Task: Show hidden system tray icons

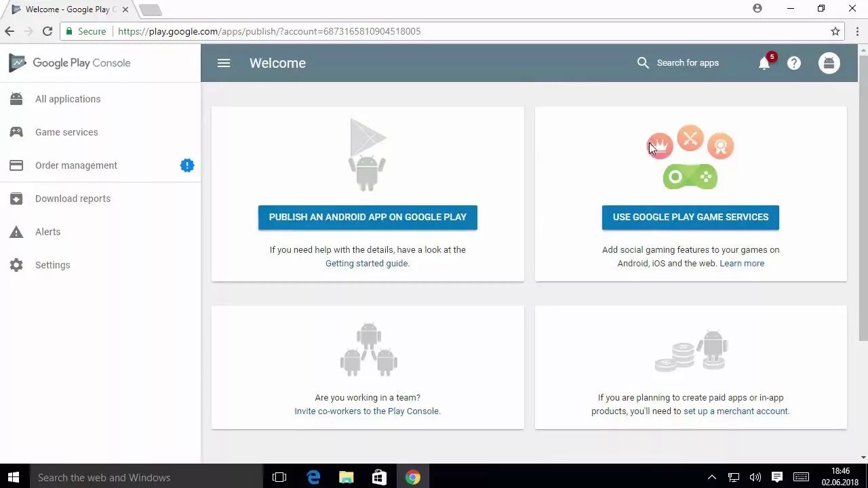Action: point(712,477)
